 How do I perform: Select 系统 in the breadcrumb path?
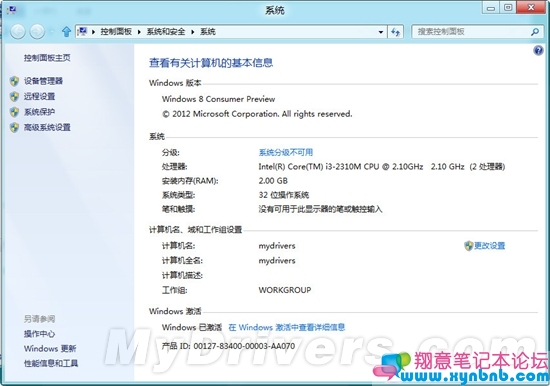coord(208,32)
